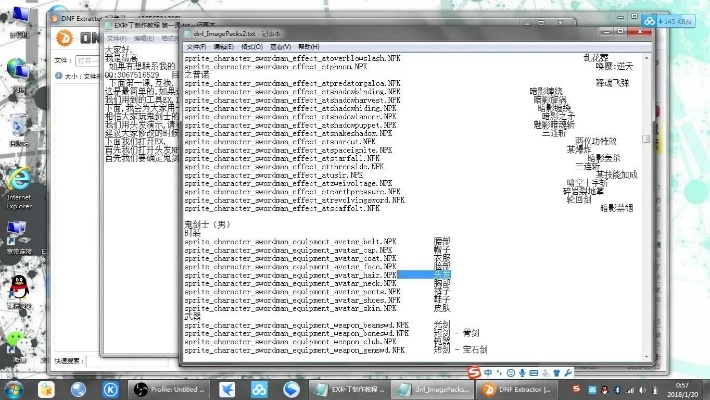Switch to DNF Extractor taskbar button
This screenshot has height=400, width=710.
click(512, 387)
